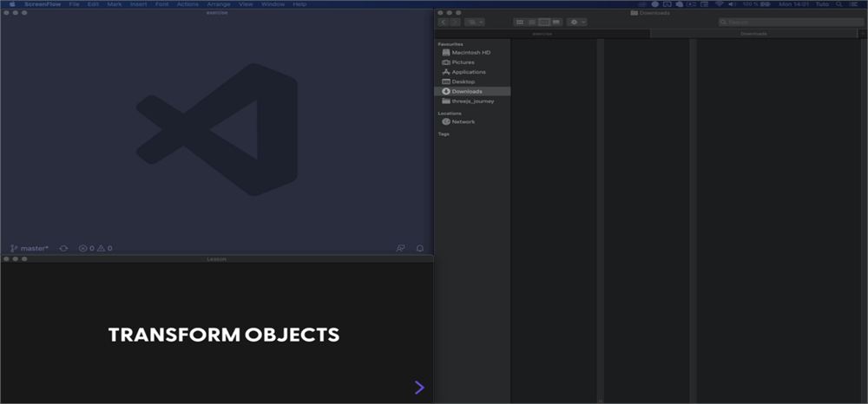Switch Finder to column view
This screenshot has height=404, width=868.
[544, 22]
